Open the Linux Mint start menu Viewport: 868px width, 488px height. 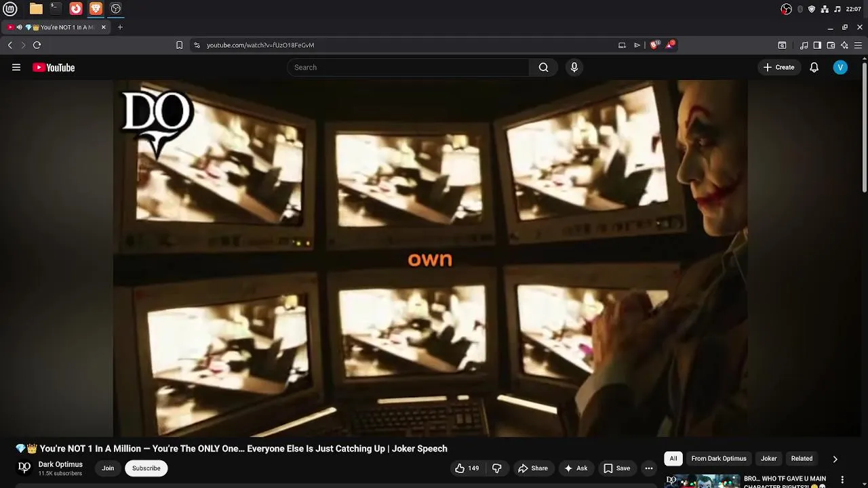10,9
